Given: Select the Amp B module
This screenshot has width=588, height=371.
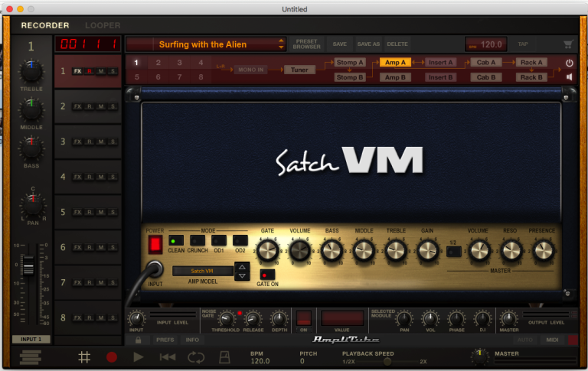Looking at the screenshot, I should (x=395, y=77).
